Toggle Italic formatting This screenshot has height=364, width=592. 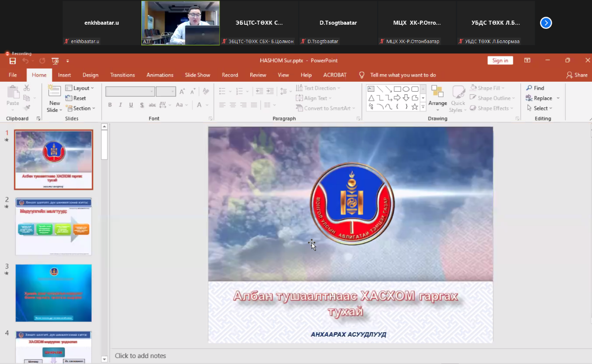click(121, 105)
